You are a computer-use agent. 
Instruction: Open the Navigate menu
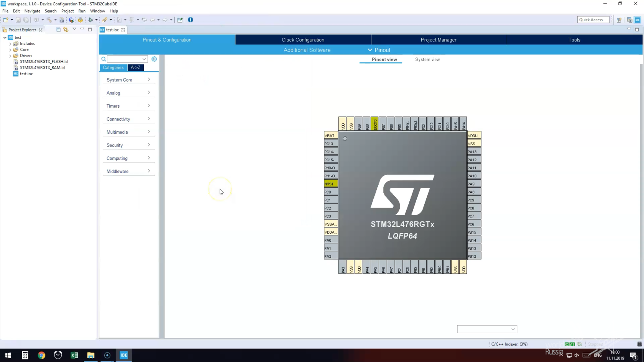[32, 11]
